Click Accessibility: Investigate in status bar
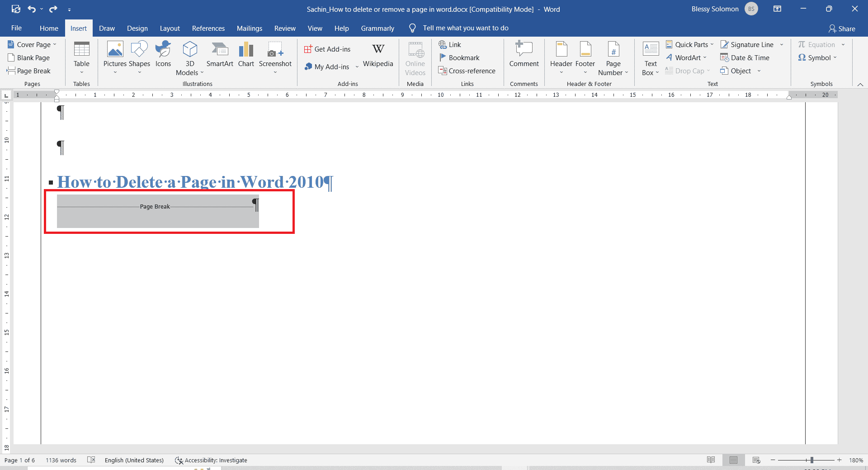This screenshot has height=470, width=868. pyautogui.click(x=211, y=460)
